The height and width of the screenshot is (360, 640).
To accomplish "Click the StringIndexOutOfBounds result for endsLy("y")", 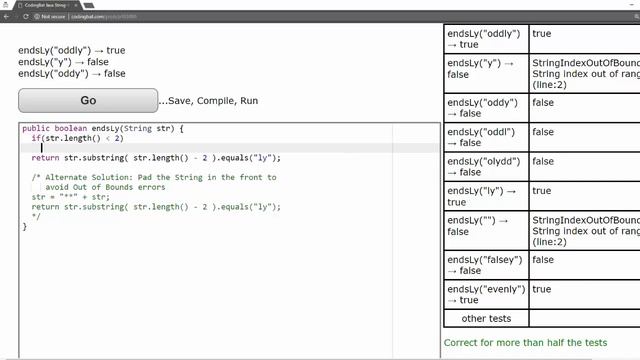I will point(586,74).
